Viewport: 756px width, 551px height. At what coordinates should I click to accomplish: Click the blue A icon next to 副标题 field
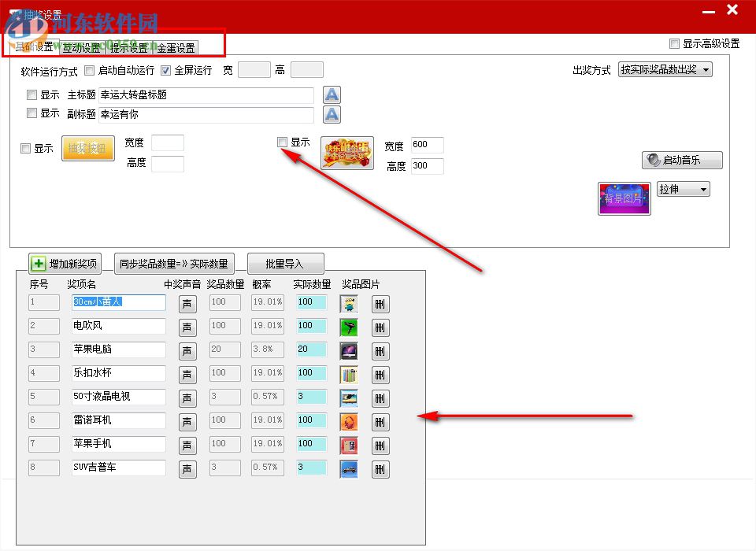[x=332, y=114]
